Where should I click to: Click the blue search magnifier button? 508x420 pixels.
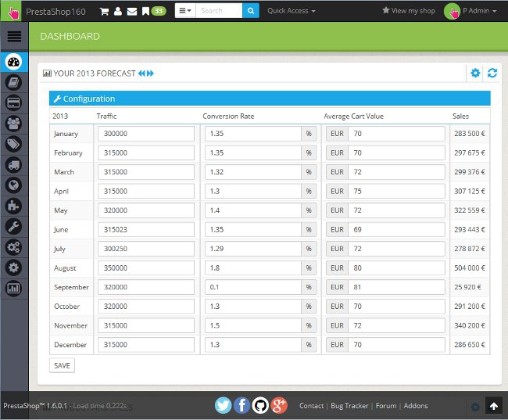click(250, 11)
